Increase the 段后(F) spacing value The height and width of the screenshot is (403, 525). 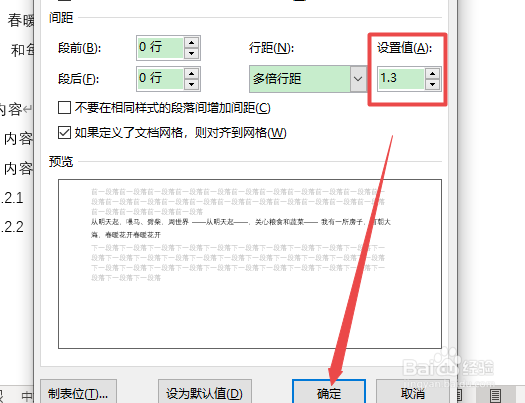click(x=192, y=74)
